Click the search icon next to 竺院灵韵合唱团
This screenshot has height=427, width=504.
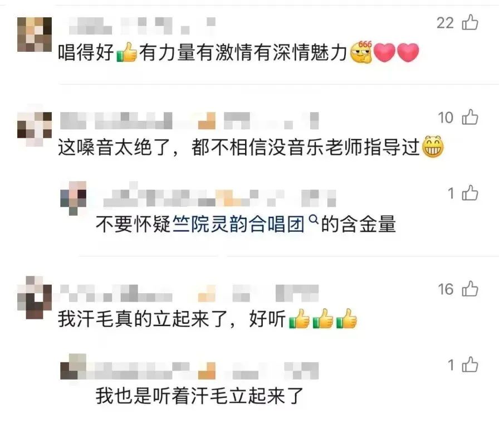(314, 220)
